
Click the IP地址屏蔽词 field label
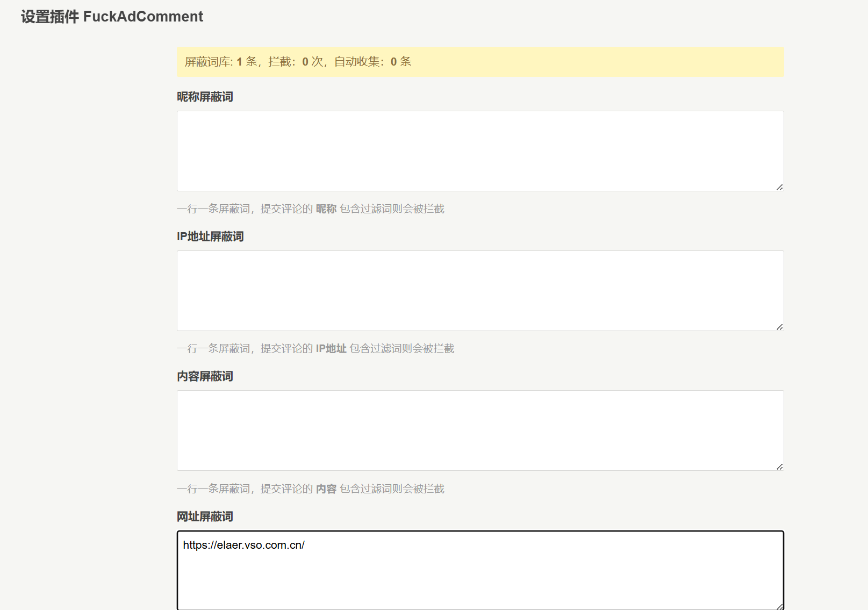210,236
